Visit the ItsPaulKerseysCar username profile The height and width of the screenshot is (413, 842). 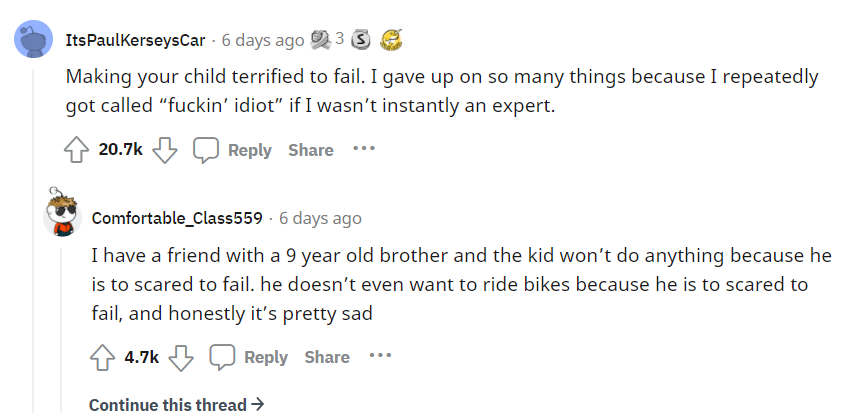point(135,41)
